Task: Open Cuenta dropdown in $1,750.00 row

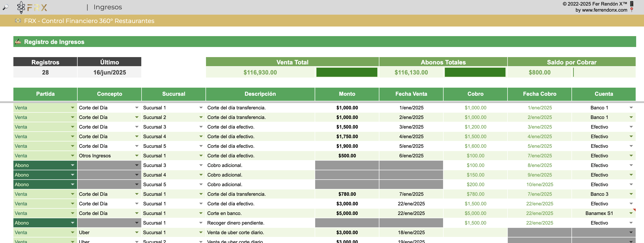Action: (x=631, y=136)
